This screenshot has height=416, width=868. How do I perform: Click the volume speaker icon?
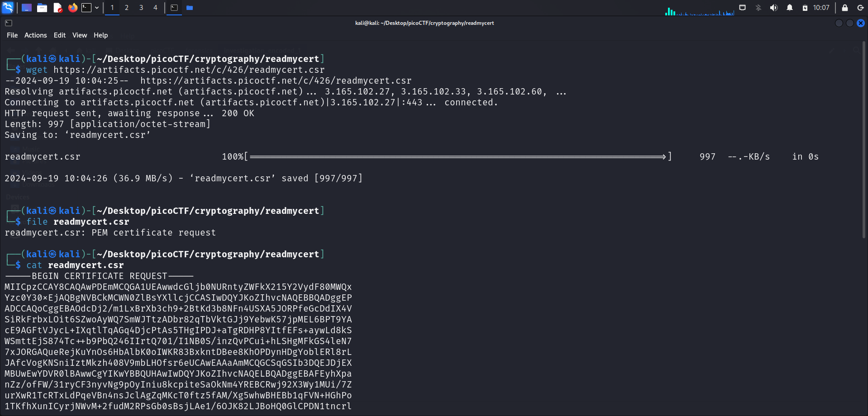(774, 8)
